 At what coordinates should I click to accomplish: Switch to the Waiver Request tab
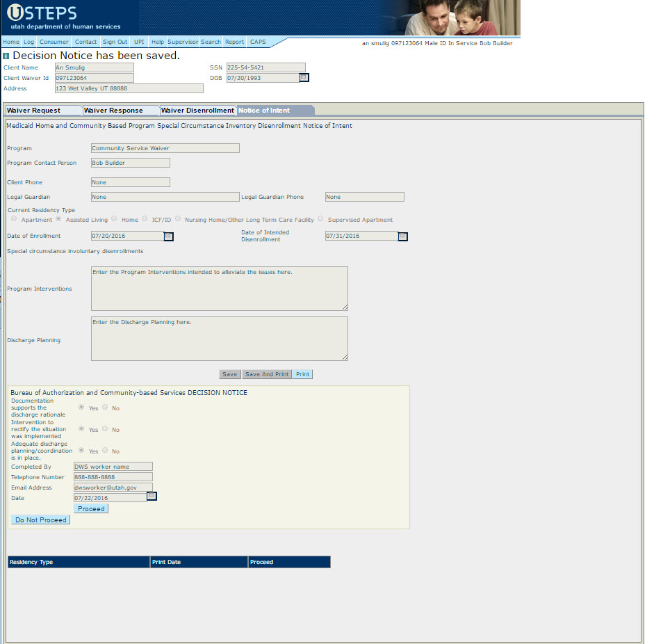click(x=43, y=110)
